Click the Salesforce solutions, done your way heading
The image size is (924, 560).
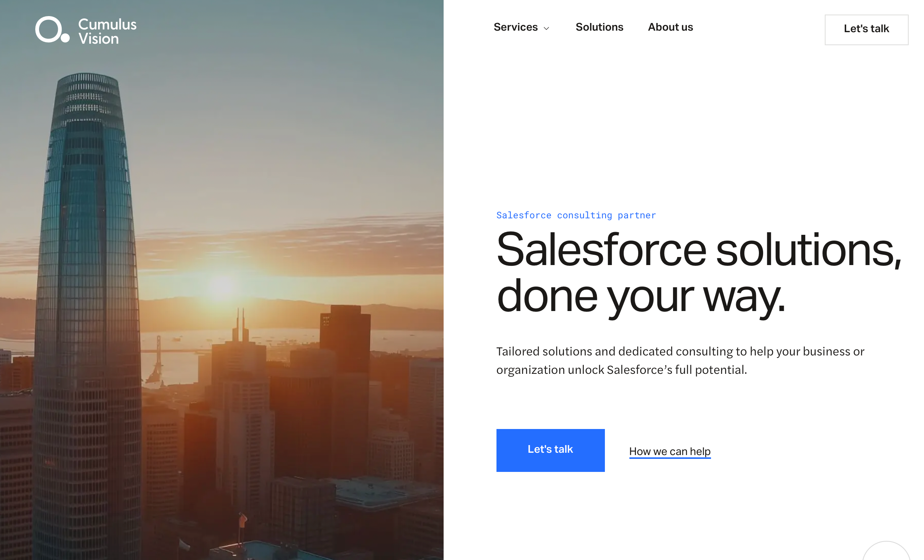[x=699, y=274]
